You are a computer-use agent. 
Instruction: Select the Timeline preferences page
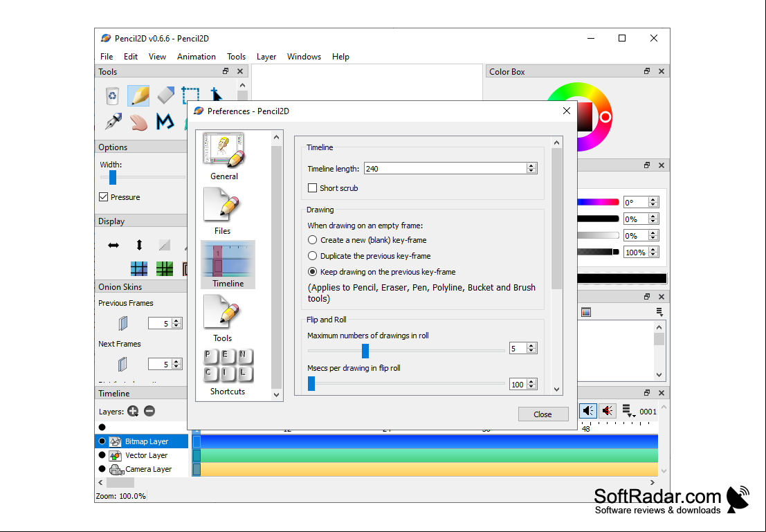coord(228,264)
